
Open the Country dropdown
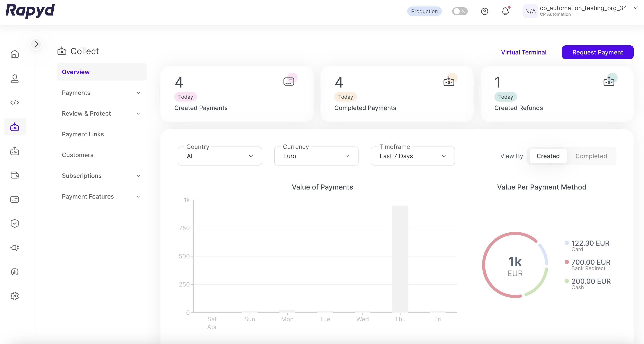pyautogui.click(x=220, y=156)
